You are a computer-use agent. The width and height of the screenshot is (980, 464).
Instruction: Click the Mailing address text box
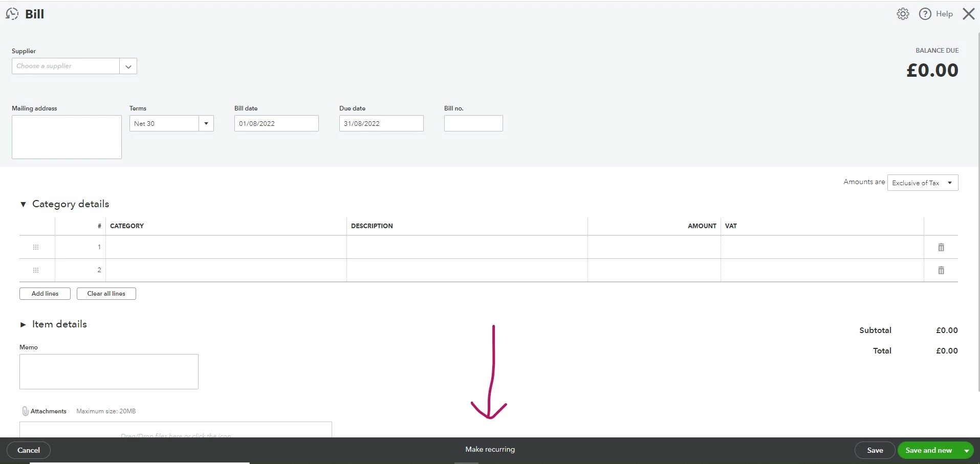coord(67,137)
